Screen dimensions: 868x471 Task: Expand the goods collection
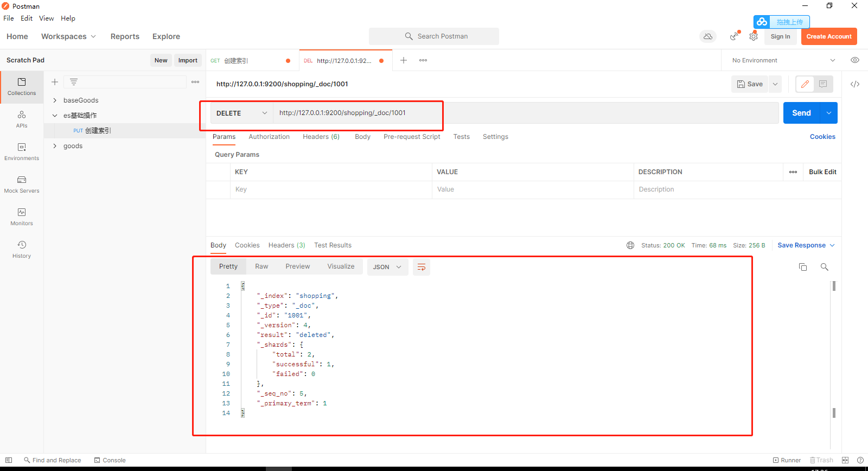tap(55, 146)
